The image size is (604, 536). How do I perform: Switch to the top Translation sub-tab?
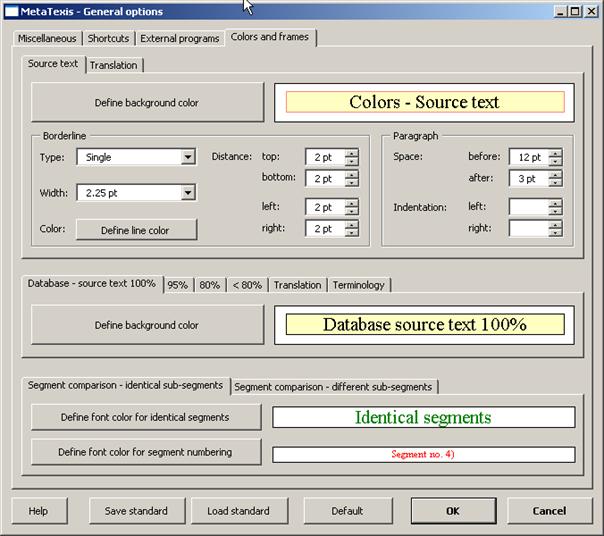(114, 65)
